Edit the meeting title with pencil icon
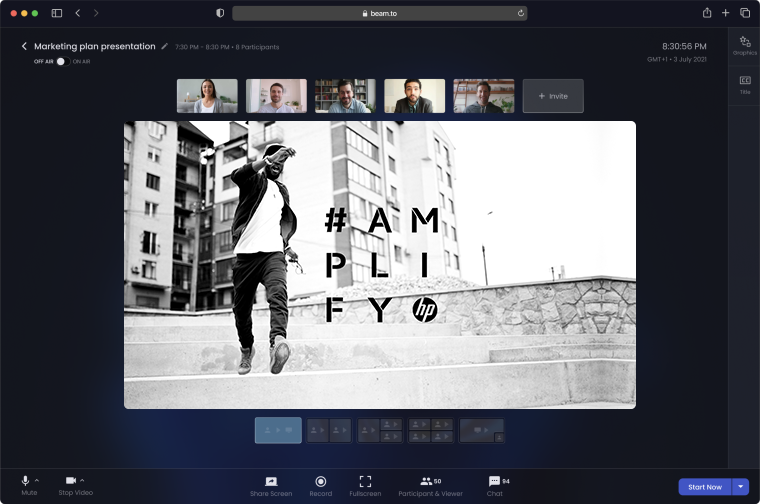Viewport: 760px width, 504px height. pos(165,47)
